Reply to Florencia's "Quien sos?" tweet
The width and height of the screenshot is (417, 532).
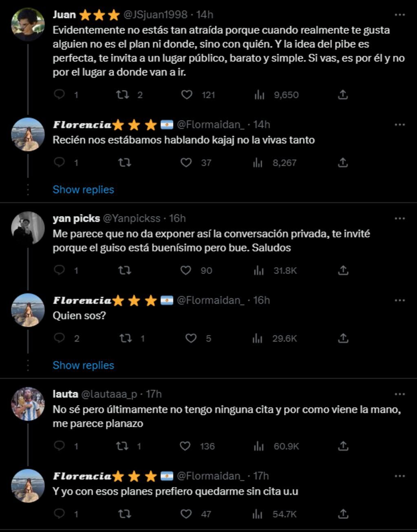point(60,338)
